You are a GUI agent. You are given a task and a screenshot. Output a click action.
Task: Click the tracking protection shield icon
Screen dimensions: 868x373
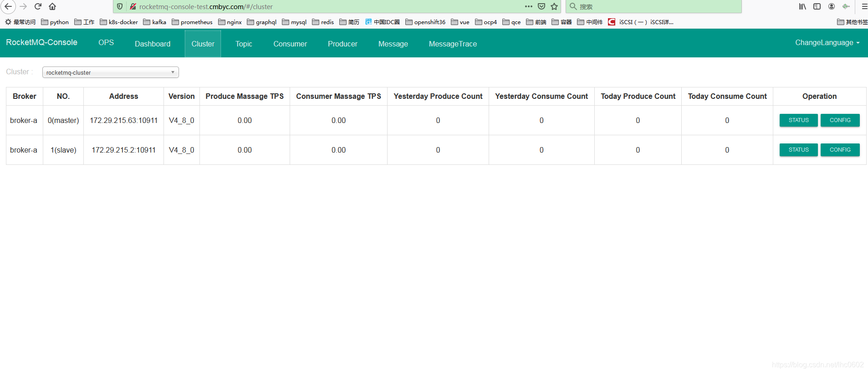(x=120, y=6)
